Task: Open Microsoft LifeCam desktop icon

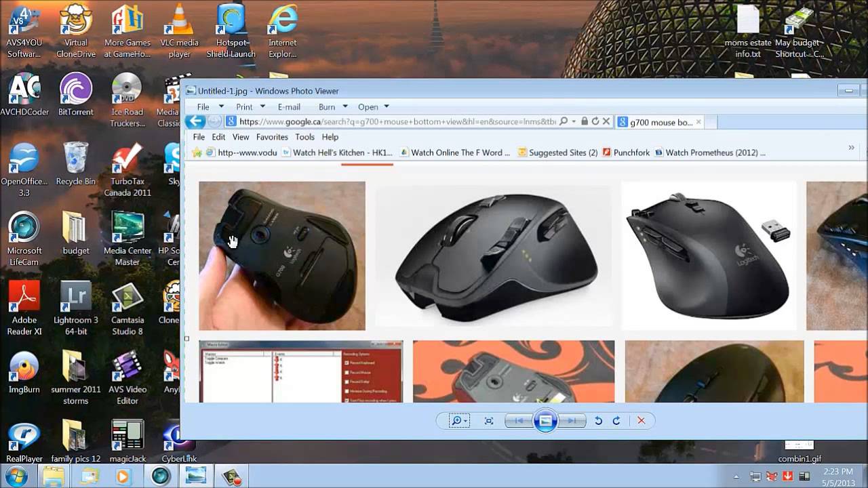Action: (24, 239)
